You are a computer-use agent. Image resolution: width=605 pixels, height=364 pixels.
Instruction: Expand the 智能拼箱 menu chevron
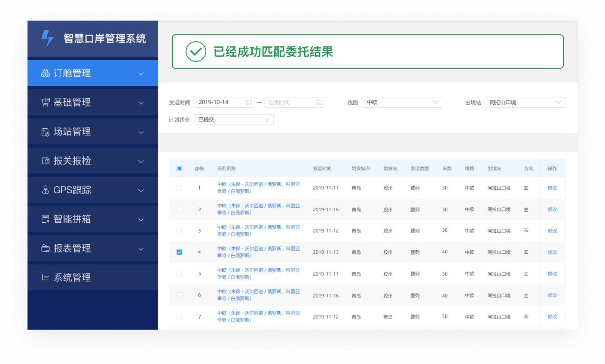tap(141, 220)
